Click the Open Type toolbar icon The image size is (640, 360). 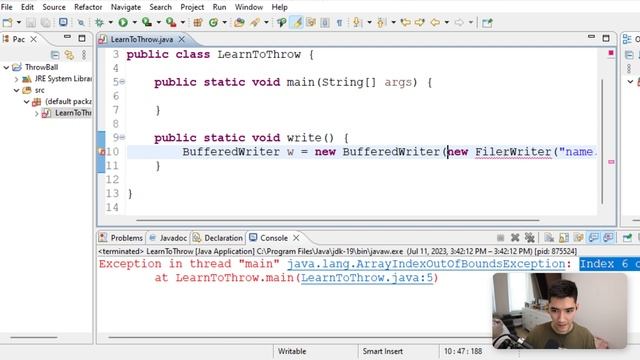(239, 23)
